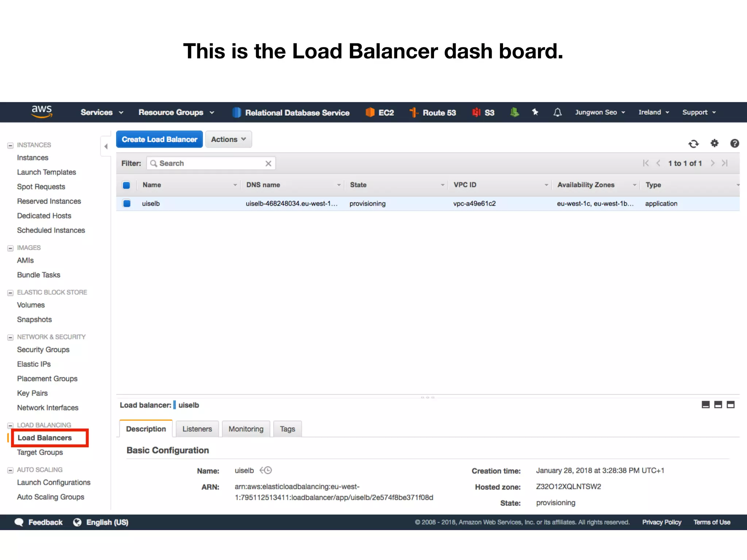This screenshot has width=747, height=560.
Task: Open the help question mark
Action: [735, 143]
